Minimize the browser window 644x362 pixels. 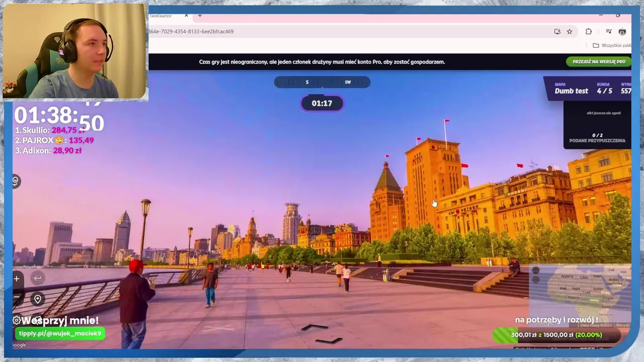[601, 16]
